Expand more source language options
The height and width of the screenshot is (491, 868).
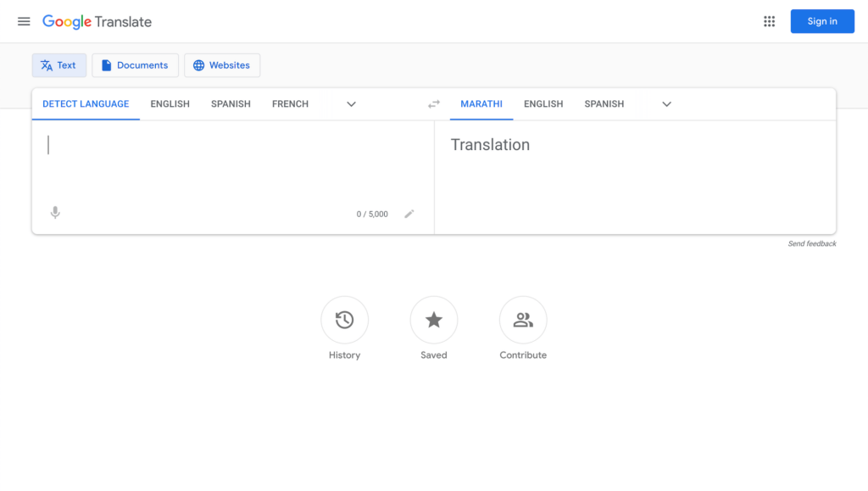click(351, 103)
